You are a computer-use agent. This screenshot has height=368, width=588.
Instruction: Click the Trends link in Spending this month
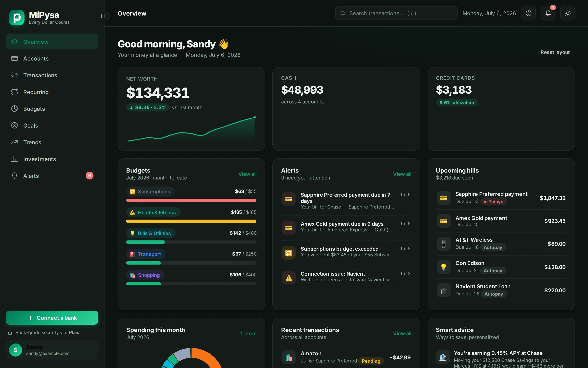(x=248, y=333)
